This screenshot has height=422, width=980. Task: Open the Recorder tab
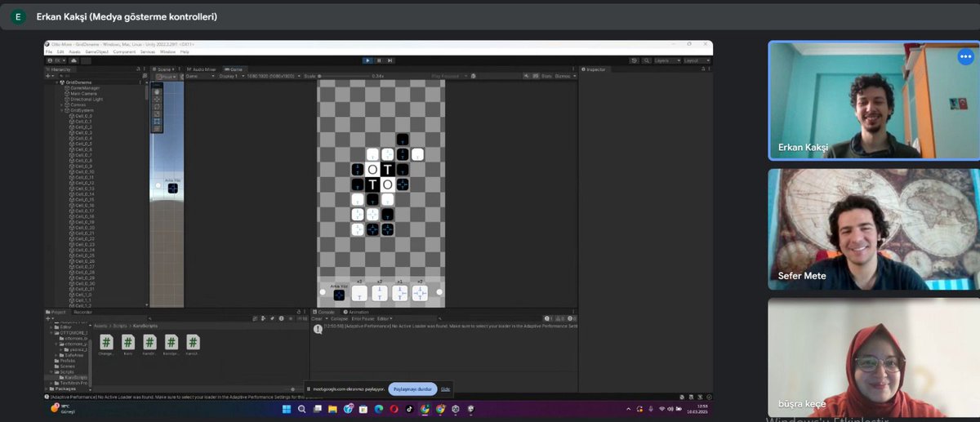click(83, 312)
